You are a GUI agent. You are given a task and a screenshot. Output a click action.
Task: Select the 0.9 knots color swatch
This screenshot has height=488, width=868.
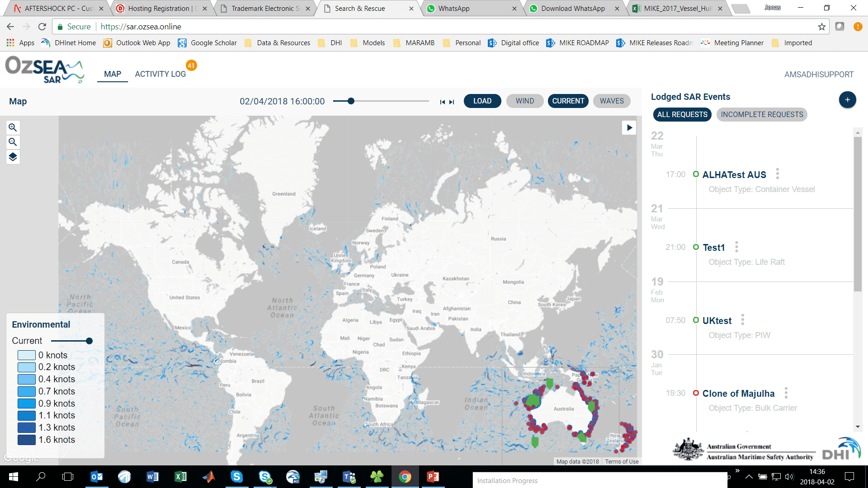coord(27,404)
